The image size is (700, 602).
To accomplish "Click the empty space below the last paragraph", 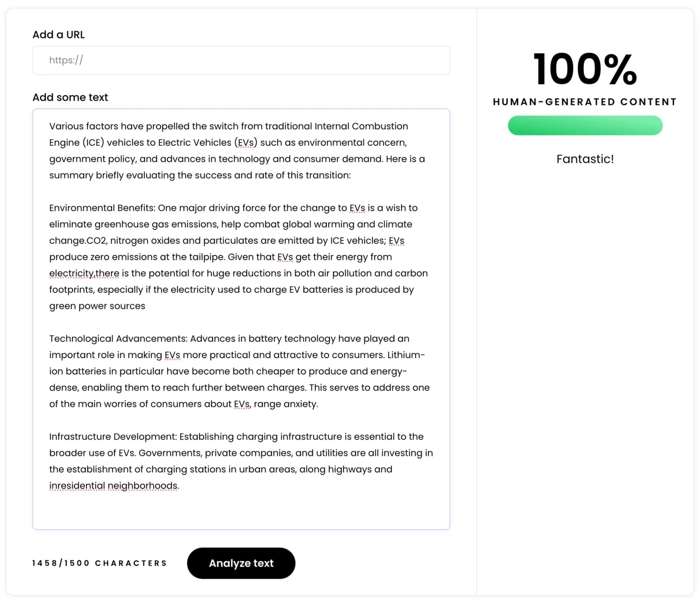I will click(241, 510).
